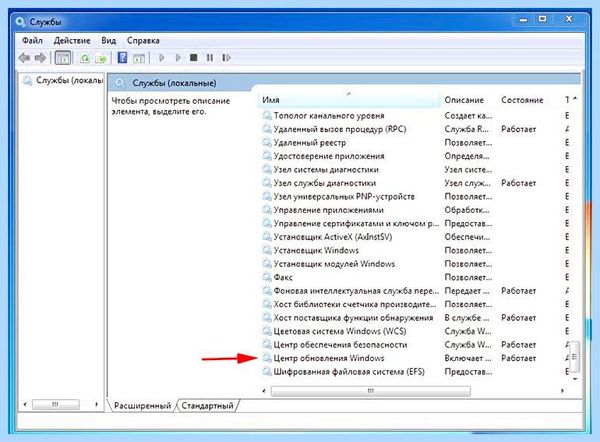Viewport: 600px width, 442px height.
Task: Select Центр обеспечения безопасности service
Action: point(340,344)
